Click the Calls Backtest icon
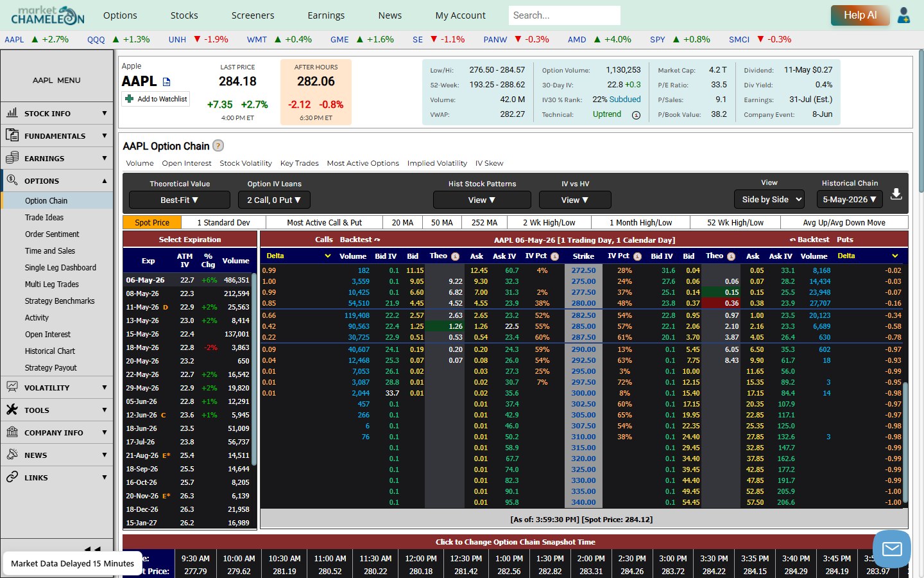The width and height of the screenshot is (924, 578). [x=377, y=240]
